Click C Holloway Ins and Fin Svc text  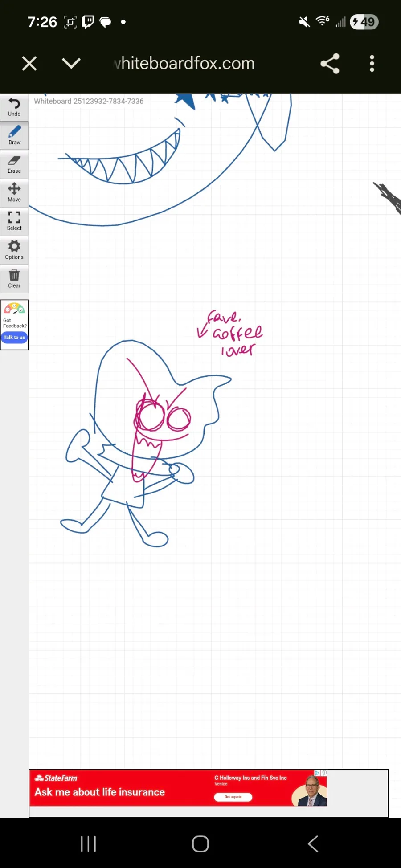[250, 778]
